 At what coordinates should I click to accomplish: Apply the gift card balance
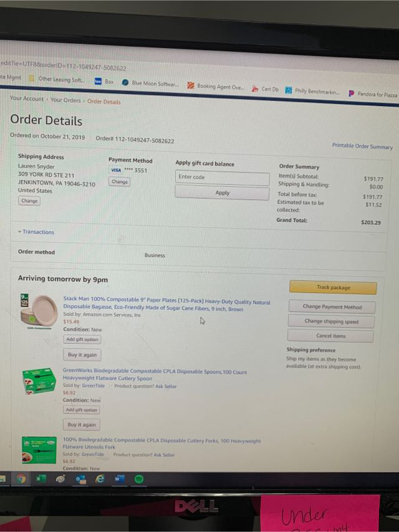tap(223, 192)
